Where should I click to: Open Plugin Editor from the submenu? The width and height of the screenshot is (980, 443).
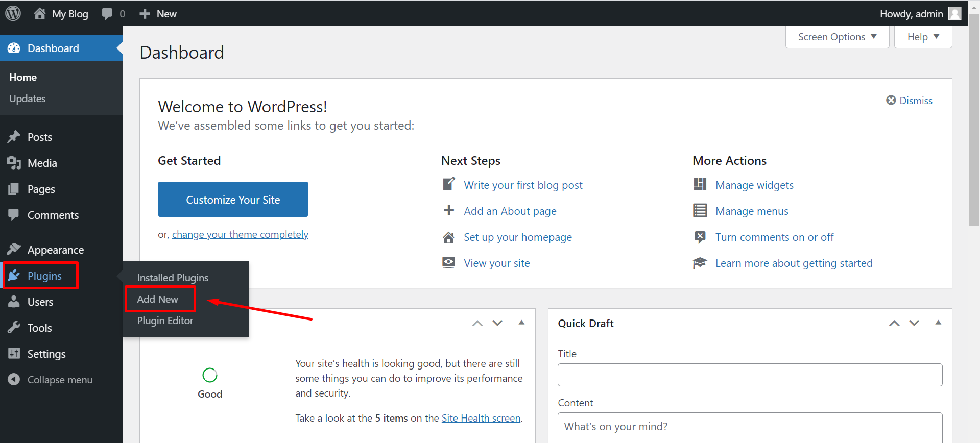point(165,321)
